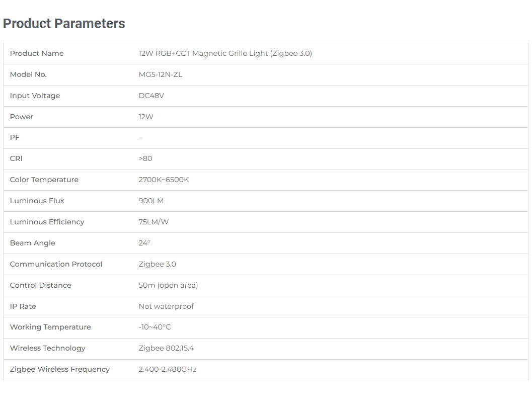Select the PF row label
This screenshot has height=416, width=532.
click(x=15, y=138)
